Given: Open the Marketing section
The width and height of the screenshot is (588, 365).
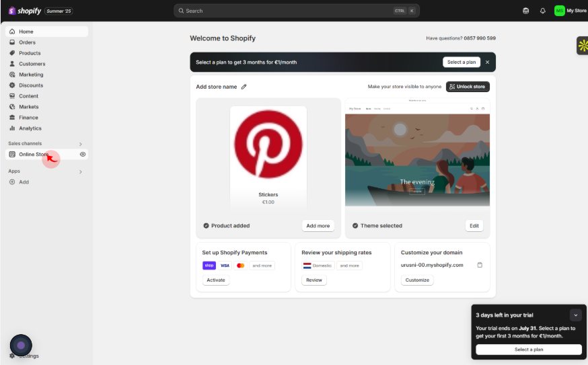Looking at the screenshot, I should [46, 75].
